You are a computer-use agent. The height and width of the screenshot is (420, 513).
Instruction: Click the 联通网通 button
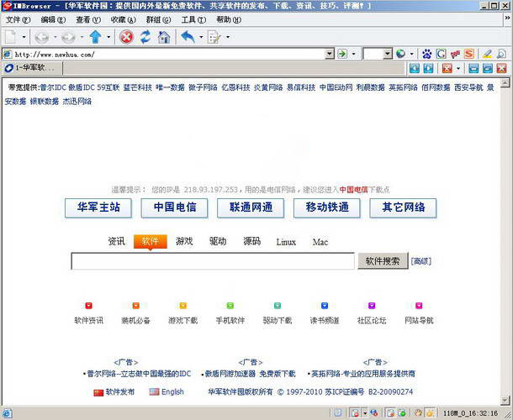pyautogui.click(x=251, y=207)
